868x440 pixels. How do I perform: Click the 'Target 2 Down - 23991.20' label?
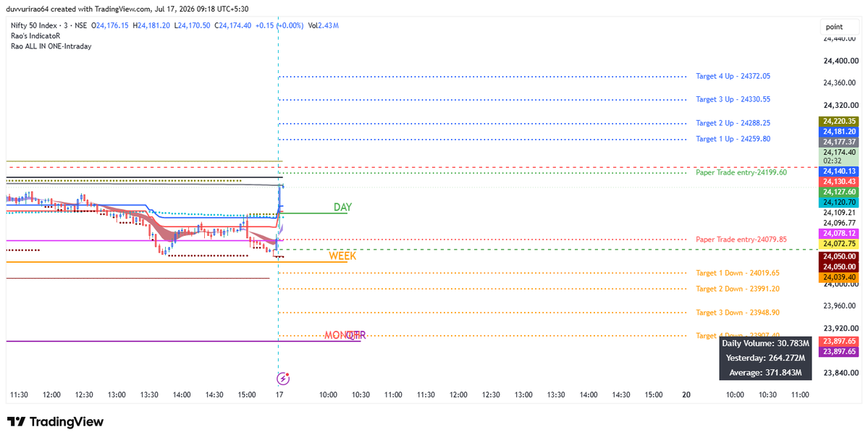pos(738,289)
